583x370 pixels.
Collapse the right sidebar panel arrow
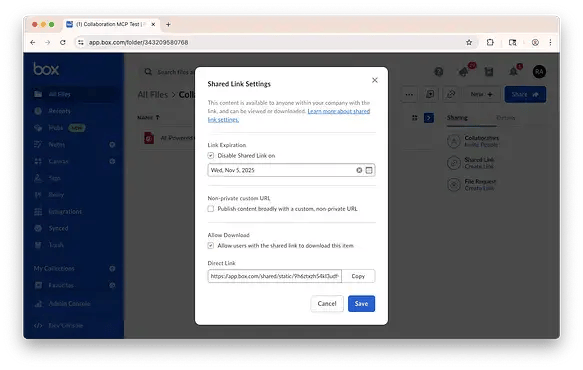(x=429, y=118)
